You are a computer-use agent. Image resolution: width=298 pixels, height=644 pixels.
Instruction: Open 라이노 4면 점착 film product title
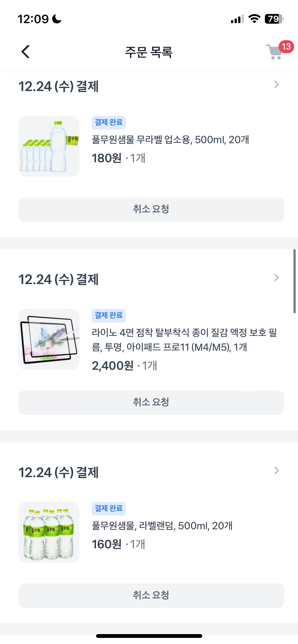click(x=184, y=340)
